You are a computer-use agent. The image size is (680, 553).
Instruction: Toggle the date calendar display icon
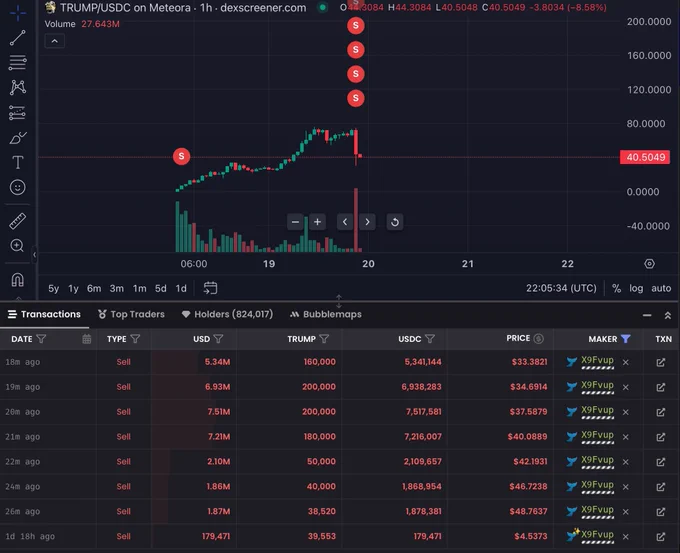[87, 339]
